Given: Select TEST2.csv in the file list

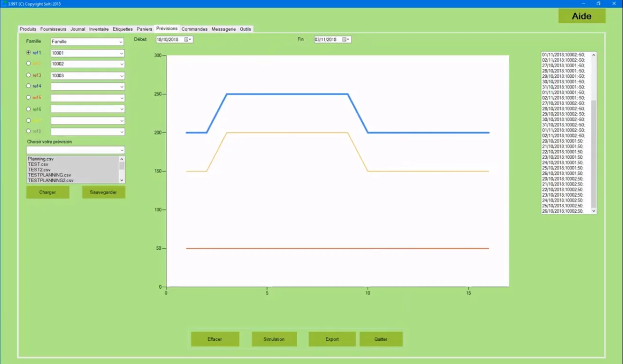Looking at the screenshot, I should [x=39, y=170].
